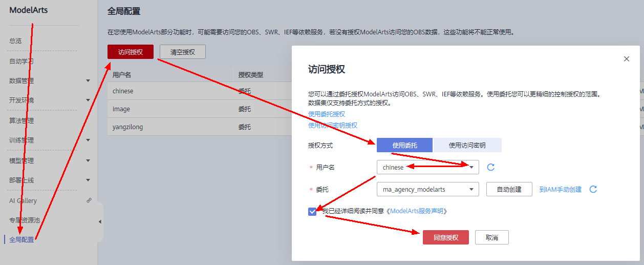Click the ModelArts title in the sidebar
644x265 pixels.
tap(29, 10)
